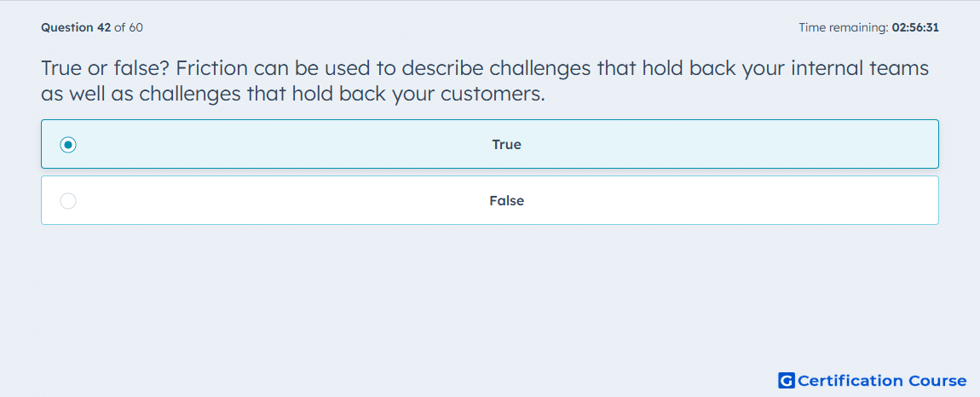Screen dimensions: 980x397
Task: Select the False radio button
Action: (x=68, y=201)
